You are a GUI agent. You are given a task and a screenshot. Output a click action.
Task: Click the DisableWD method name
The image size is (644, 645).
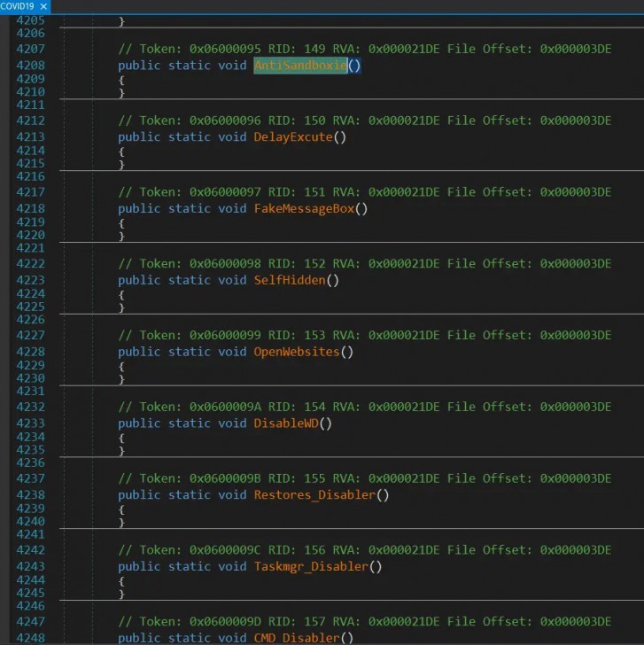286,424
